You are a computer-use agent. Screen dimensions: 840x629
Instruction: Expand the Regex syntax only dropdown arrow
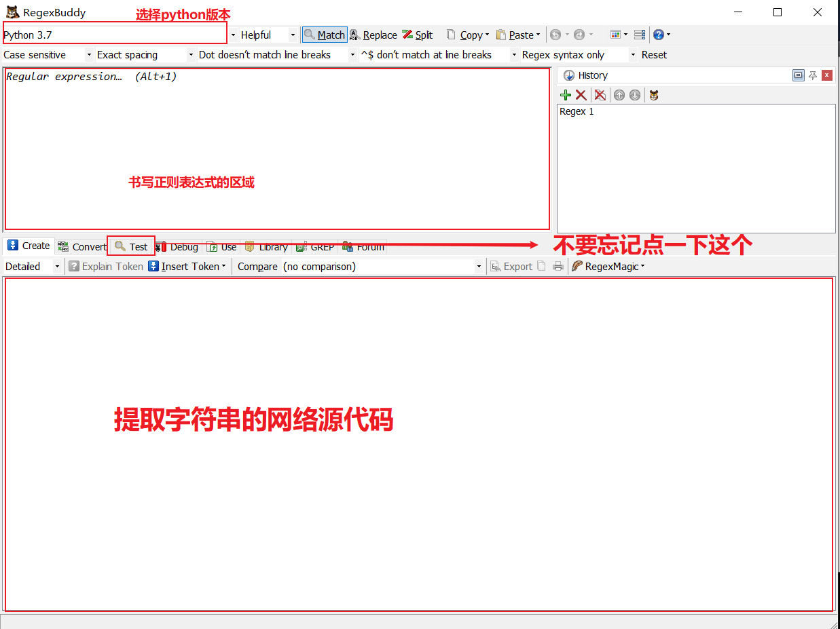click(x=634, y=55)
